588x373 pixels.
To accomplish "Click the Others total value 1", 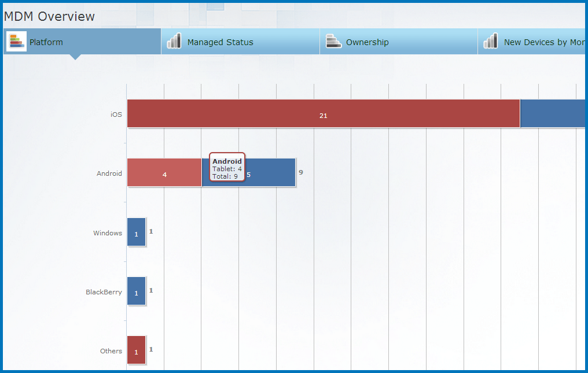I will pyautogui.click(x=151, y=349).
